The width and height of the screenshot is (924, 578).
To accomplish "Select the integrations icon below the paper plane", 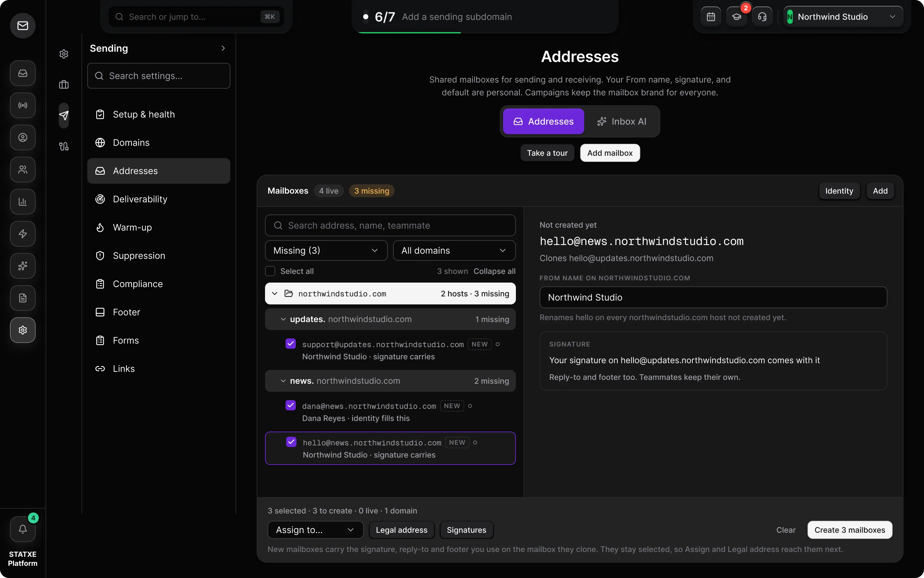I will (x=64, y=146).
